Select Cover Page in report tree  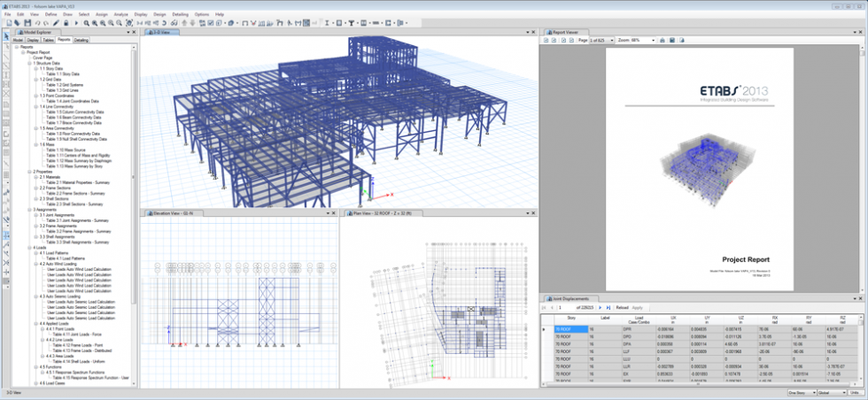click(x=43, y=58)
